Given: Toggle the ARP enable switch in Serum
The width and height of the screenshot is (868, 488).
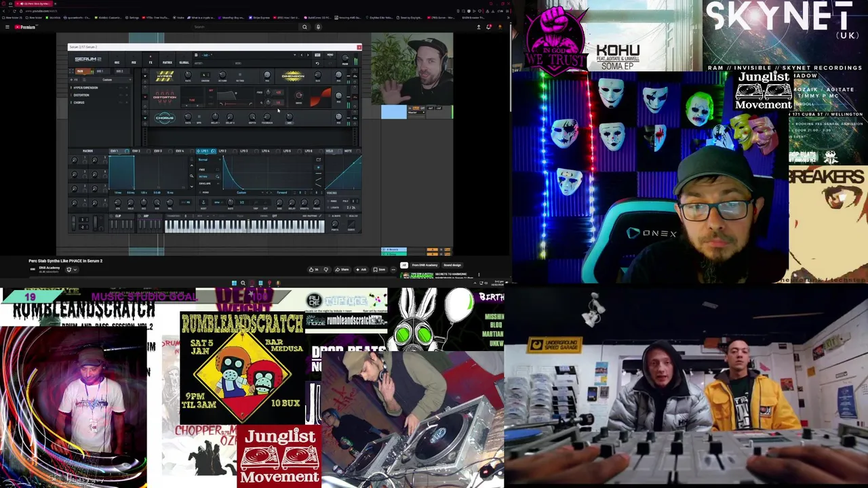Looking at the screenshot, I should pyautogui.click(x=140, y=216).
